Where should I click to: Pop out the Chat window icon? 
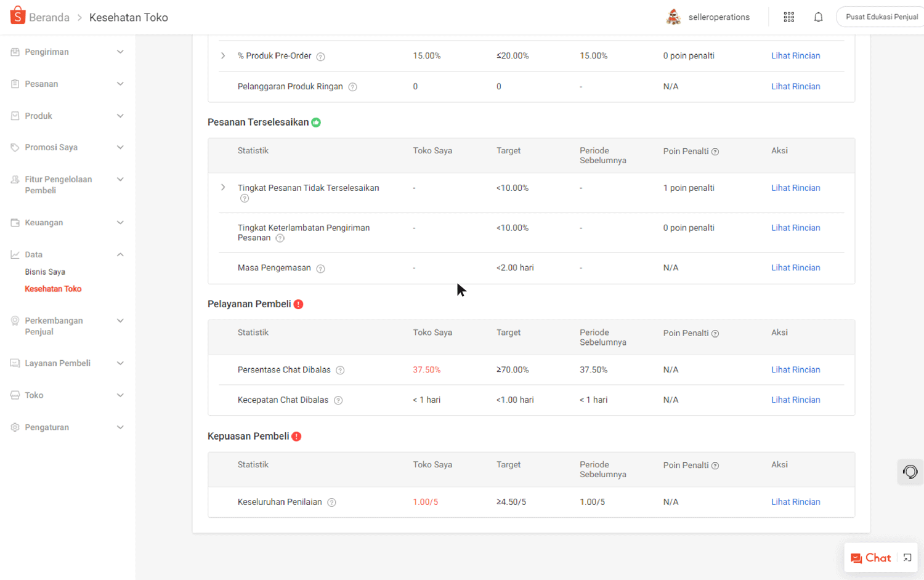pos(907,558)
